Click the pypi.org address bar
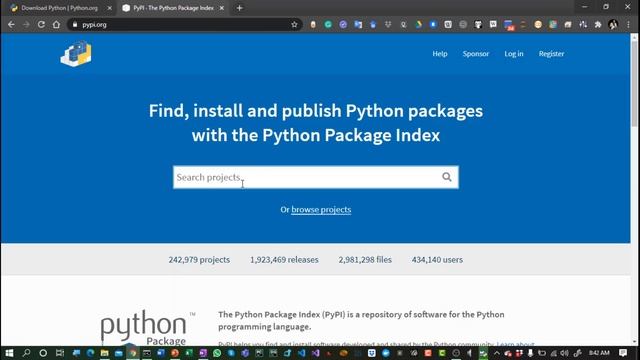Screen dimensions: 640x360 click(x=184, y=24)
